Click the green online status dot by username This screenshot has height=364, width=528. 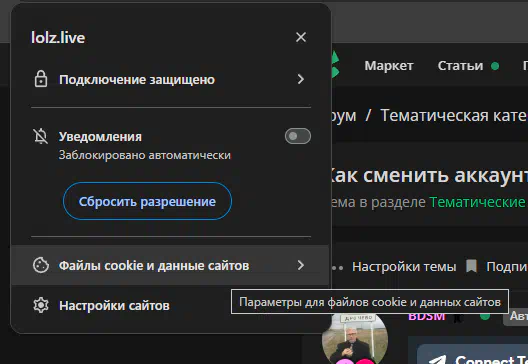[x=485, y=316]
